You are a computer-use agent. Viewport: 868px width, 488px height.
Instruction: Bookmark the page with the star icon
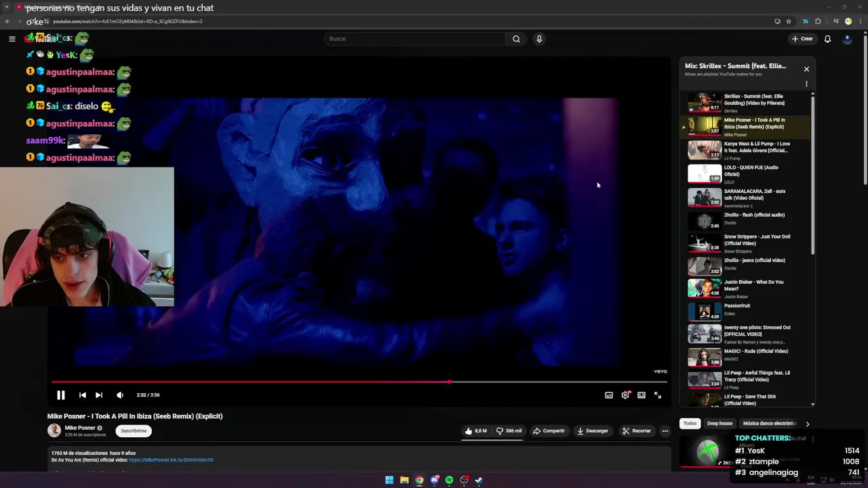(x=789, y=21)
